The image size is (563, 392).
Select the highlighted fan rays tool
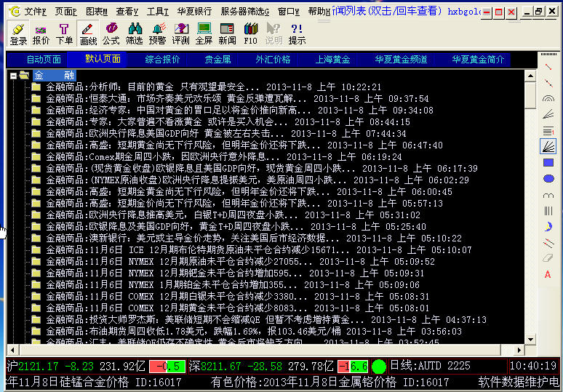548,146
